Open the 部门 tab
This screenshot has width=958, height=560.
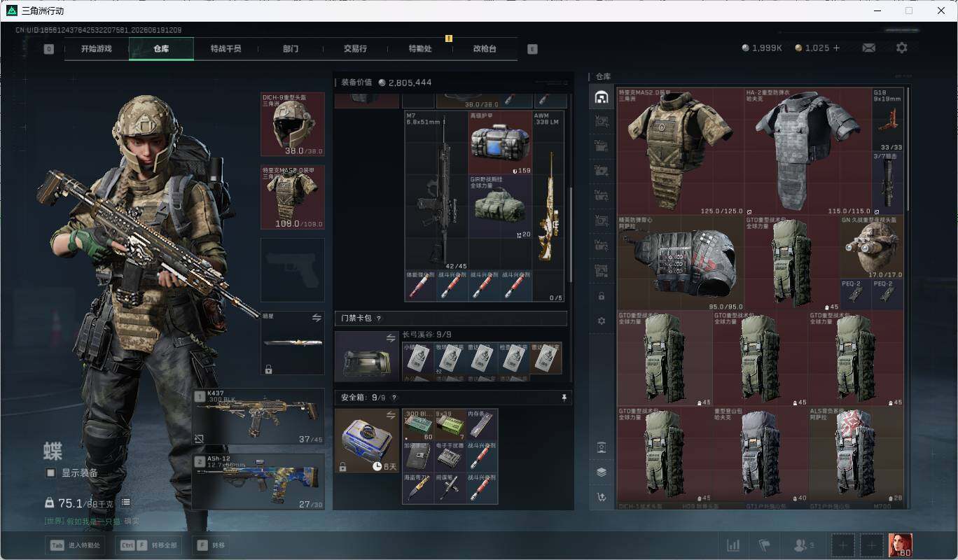[x=291, y=49]
